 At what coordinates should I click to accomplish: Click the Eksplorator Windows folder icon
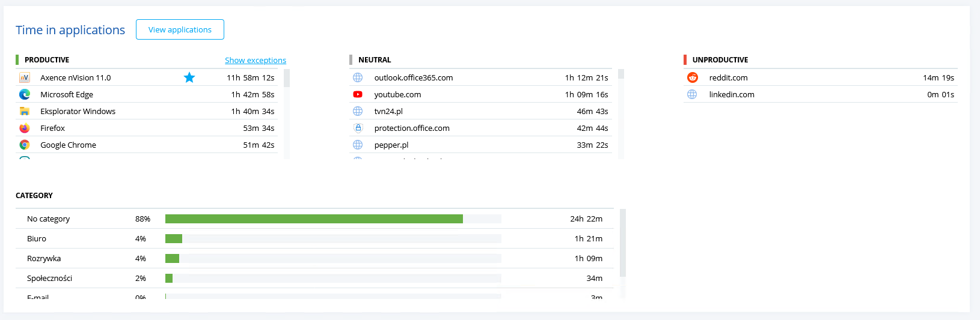point(25,111)
